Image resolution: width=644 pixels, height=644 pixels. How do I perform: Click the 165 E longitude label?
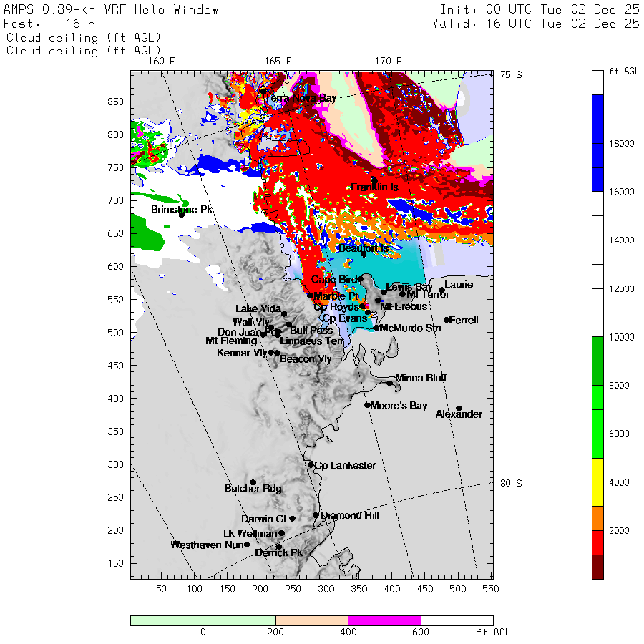pyautogui.click(x=278, y=62)
